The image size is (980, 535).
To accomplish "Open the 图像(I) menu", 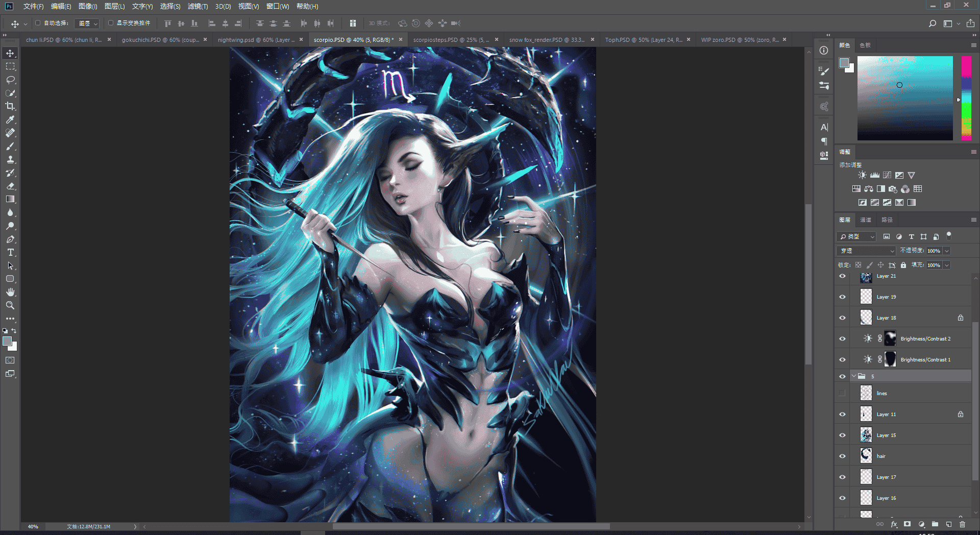I will tap(88, 6).
